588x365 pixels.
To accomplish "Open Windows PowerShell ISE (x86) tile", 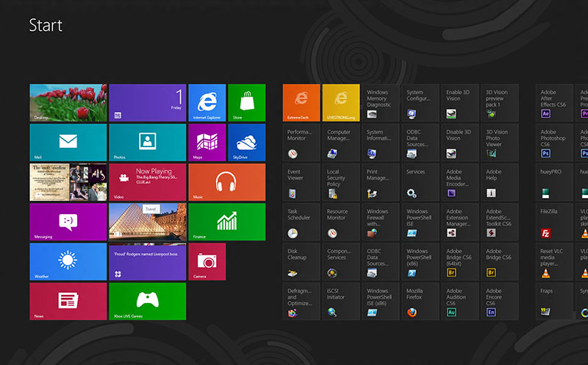I will coord(381,302).
